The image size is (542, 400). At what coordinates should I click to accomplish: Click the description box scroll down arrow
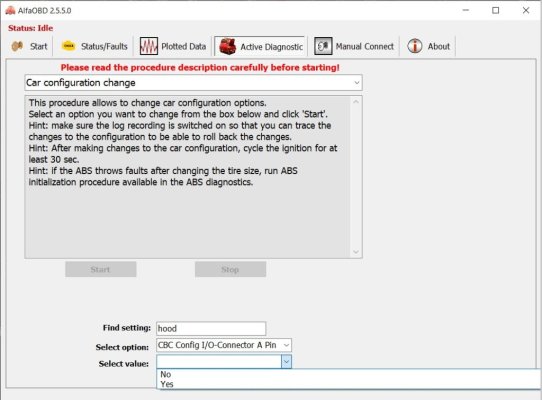[356, 252]
